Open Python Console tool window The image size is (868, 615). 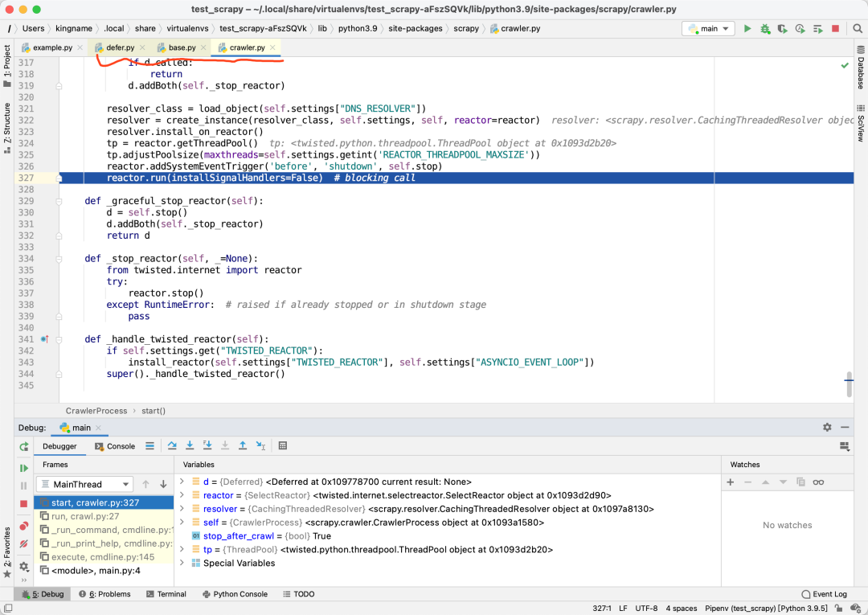235,594
